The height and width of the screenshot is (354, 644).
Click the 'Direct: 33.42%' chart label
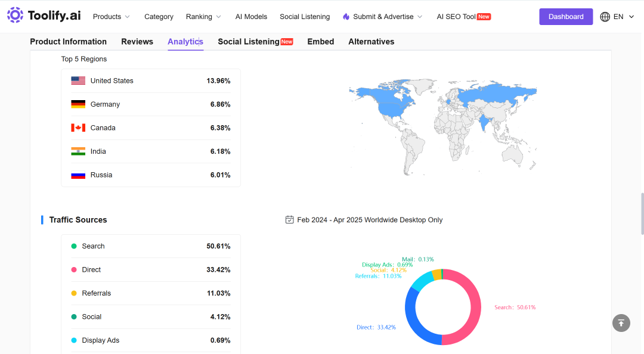tap(376, 327)
